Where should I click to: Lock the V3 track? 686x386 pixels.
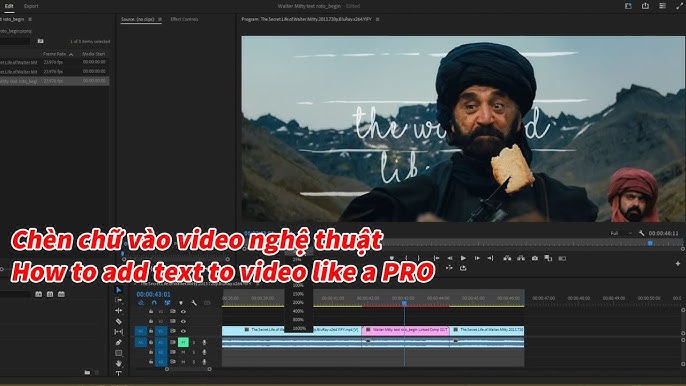click(x=151, y=312)
